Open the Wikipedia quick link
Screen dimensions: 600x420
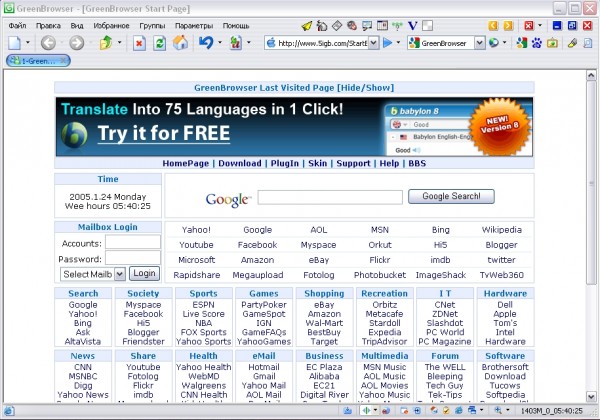tap(501, 230)
